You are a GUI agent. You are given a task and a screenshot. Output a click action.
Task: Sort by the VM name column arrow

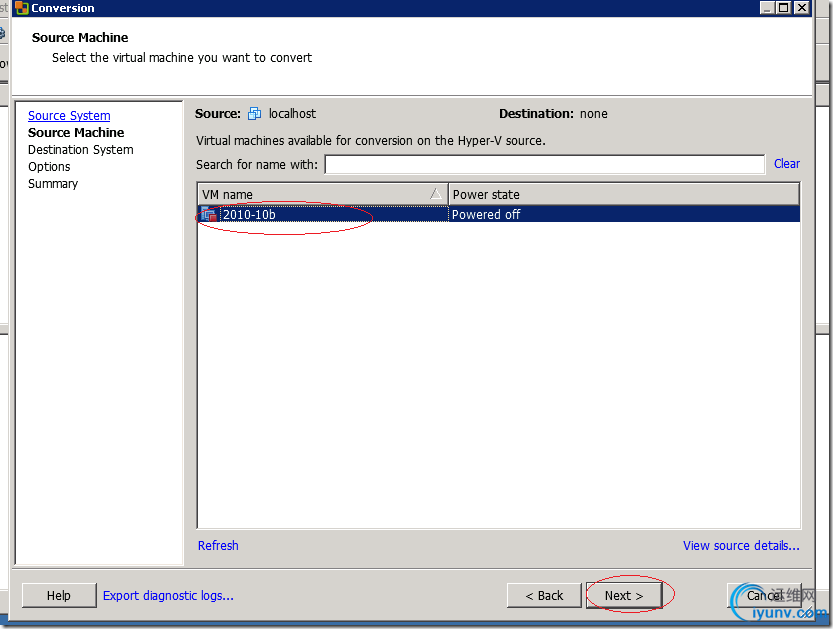tap(436, 194)
